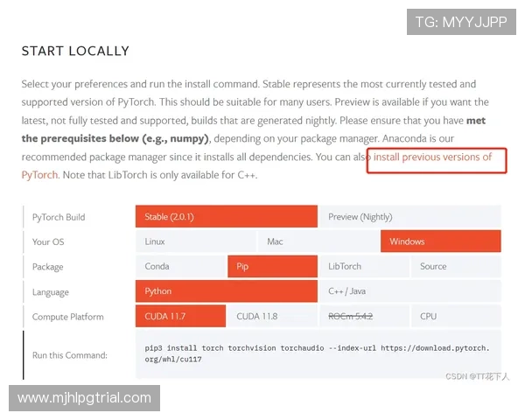The image size is (525, 420).
Task: Select the LibTorch package option
Action: coord(363,267)
